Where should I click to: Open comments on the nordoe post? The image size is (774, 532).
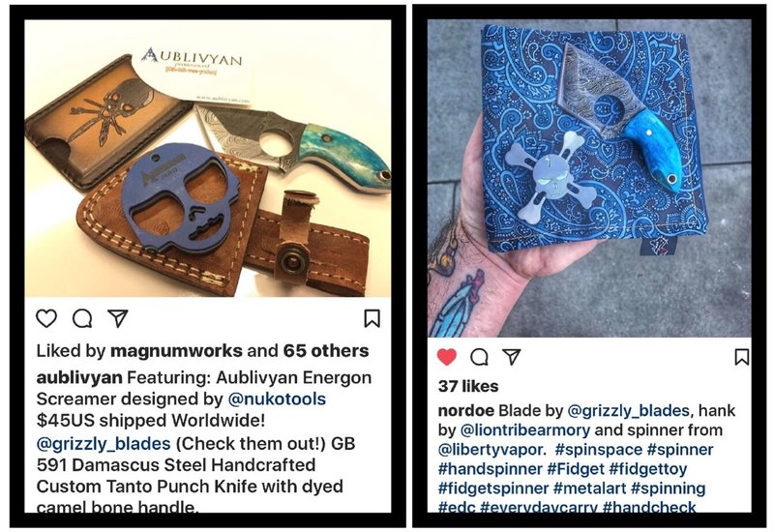[479, 357]
